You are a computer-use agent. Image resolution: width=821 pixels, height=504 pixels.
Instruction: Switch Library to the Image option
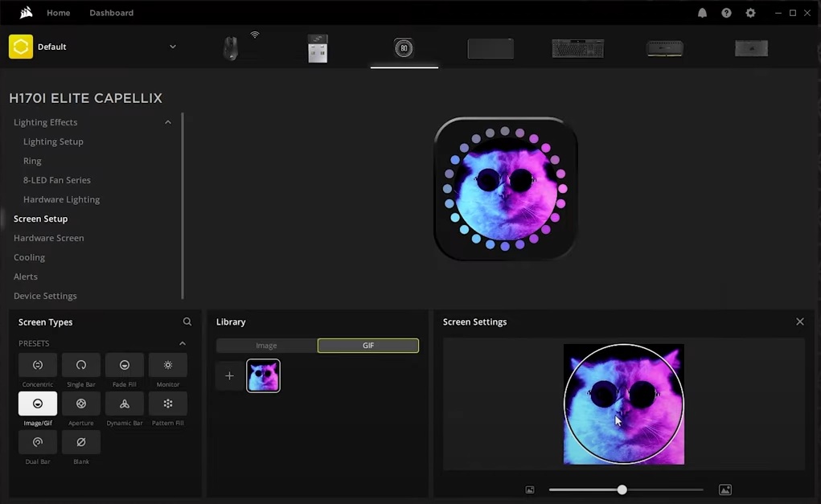click(266, 346)
